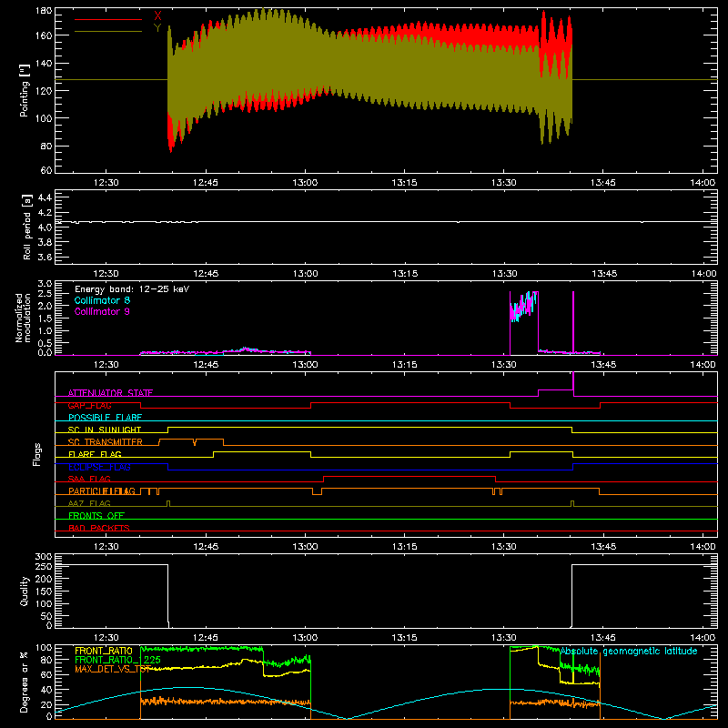Click the 'SC_IN_SUNLIGHT' flag label
Viewport: 728px width, 728px height.
[105, 430]
